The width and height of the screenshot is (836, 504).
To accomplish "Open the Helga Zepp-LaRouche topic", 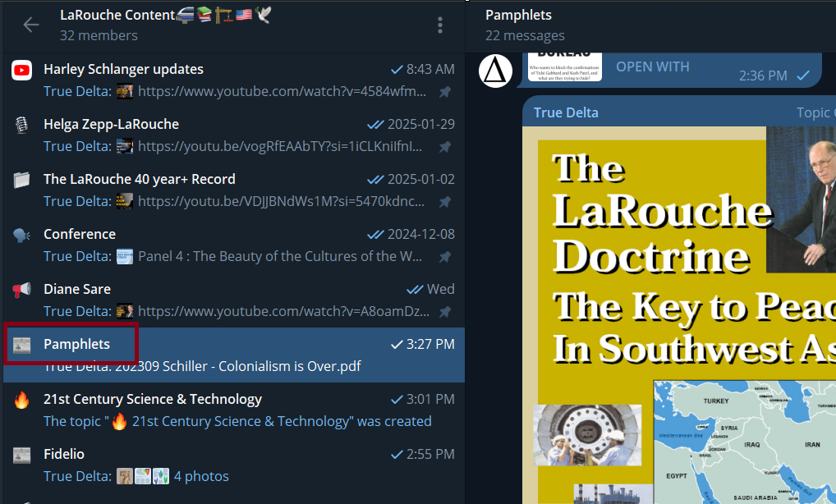I will pos(234,135).
